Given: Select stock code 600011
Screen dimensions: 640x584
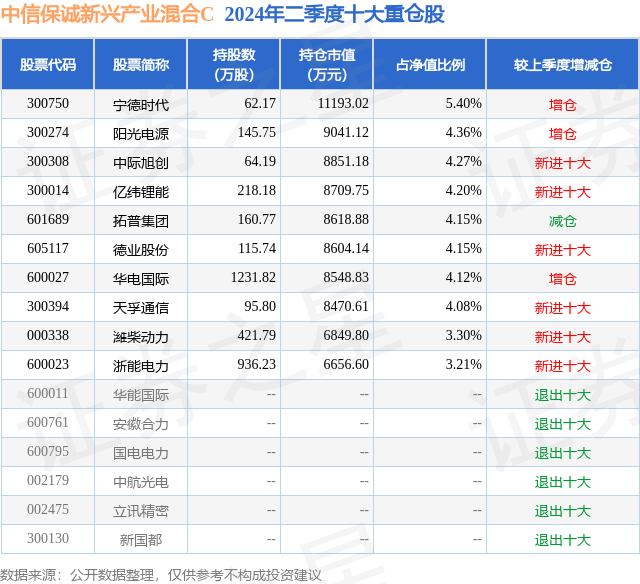Looking at the screenshot, I should (48, 393).
